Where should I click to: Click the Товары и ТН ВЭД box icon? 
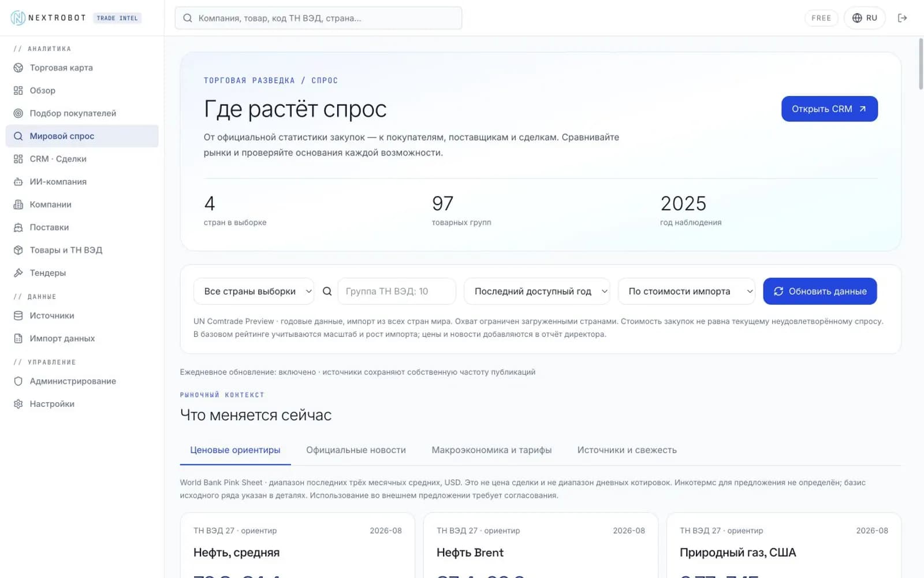(x=18, y=250)
